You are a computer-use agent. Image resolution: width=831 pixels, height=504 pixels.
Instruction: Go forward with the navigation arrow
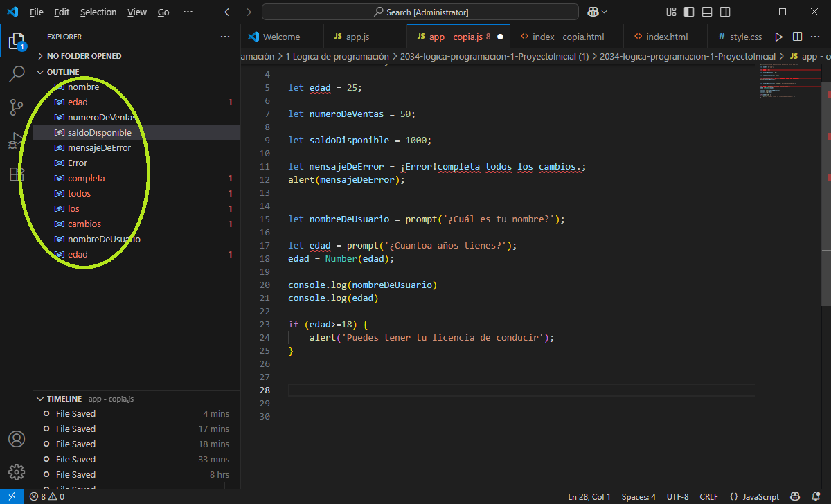coord(247,12)
